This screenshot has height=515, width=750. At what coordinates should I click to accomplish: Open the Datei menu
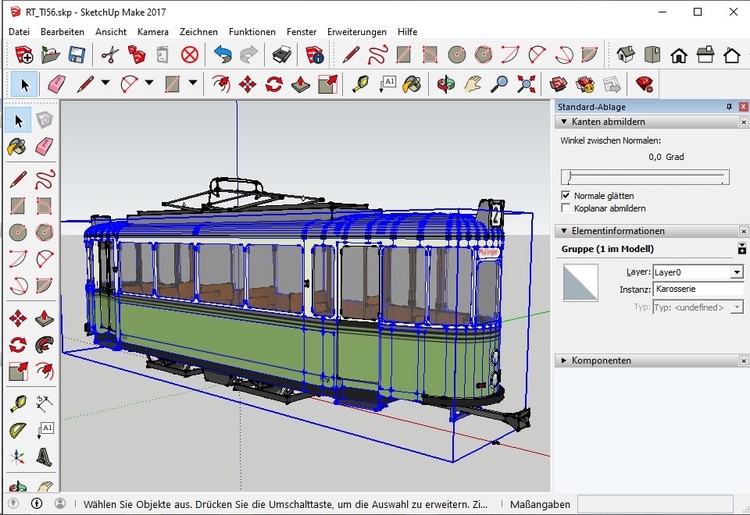19,32
